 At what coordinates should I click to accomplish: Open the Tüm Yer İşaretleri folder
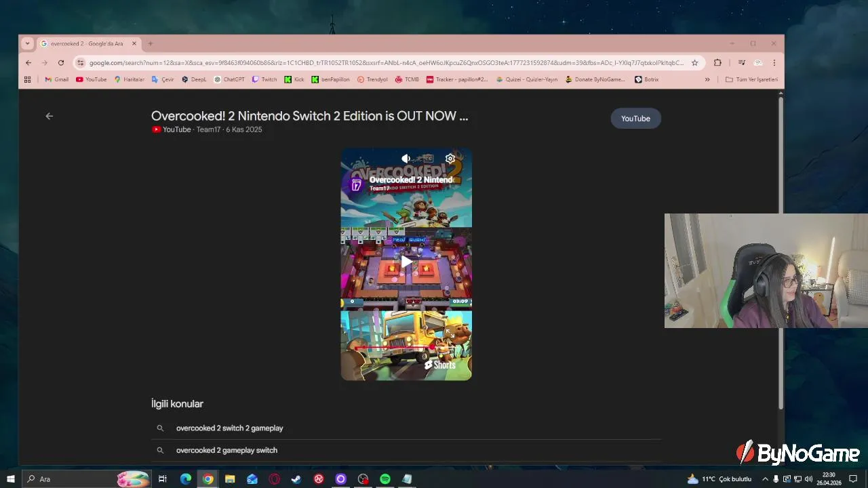click(751, 79)
